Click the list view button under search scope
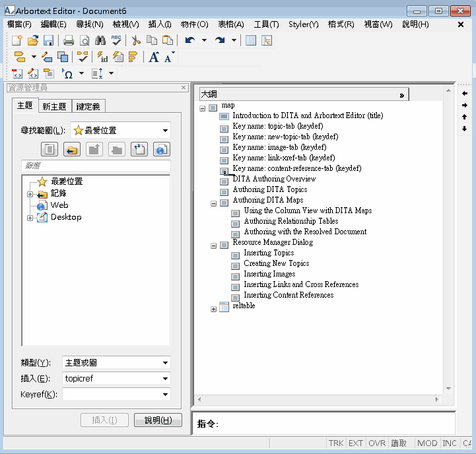 click(x=50, y=149)
